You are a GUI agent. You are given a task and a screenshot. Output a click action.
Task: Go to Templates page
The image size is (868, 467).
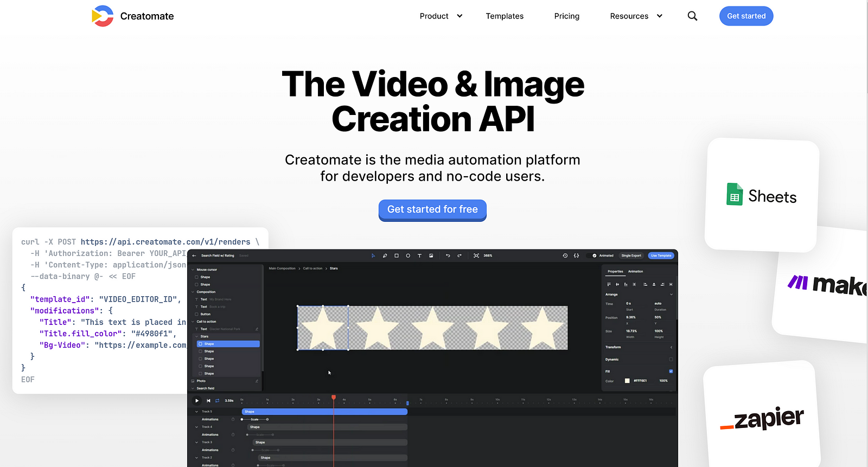coord(505,16)
